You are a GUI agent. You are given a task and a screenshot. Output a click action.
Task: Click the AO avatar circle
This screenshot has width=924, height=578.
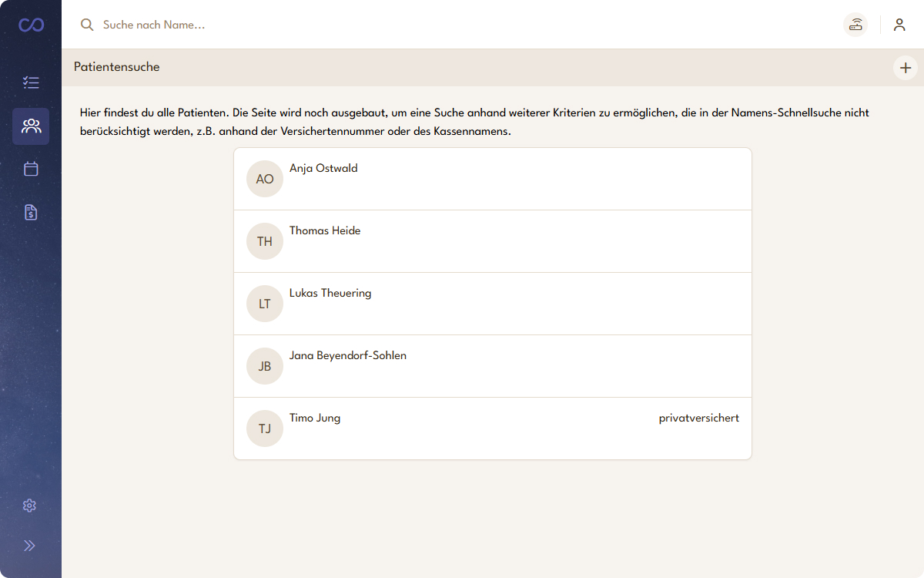click(x=265, y=179)
